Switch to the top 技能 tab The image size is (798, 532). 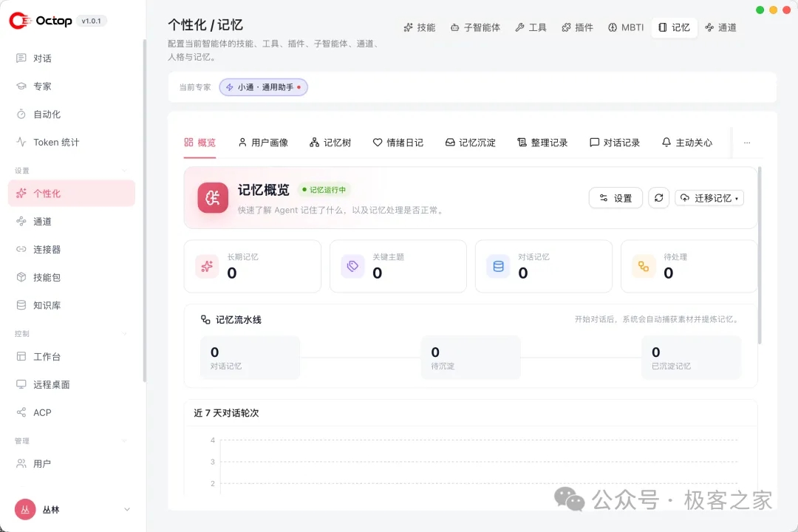[x=420, y=27]
